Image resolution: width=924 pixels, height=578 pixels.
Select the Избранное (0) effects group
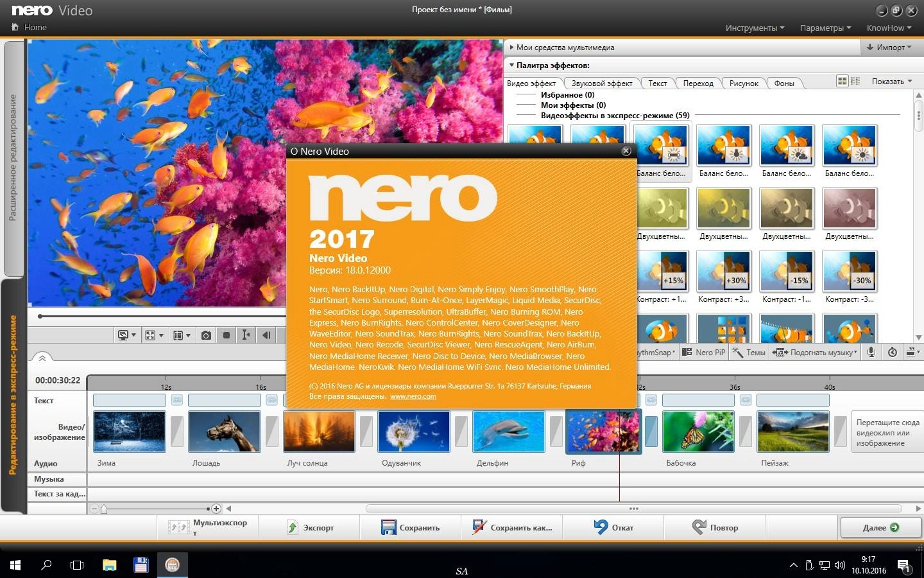567,94
